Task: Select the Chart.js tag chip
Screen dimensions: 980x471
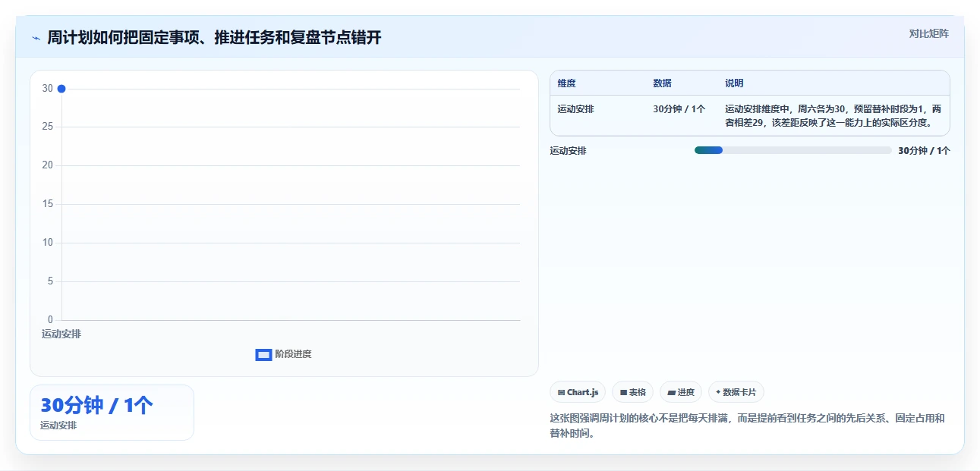Action: click(578, 392)
